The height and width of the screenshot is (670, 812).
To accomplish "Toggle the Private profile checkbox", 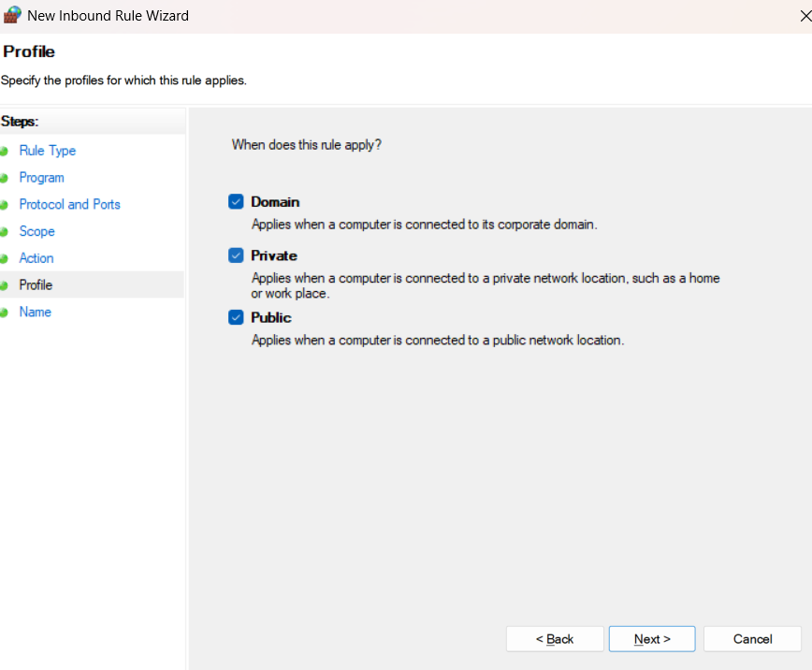I will pos(236,255).
